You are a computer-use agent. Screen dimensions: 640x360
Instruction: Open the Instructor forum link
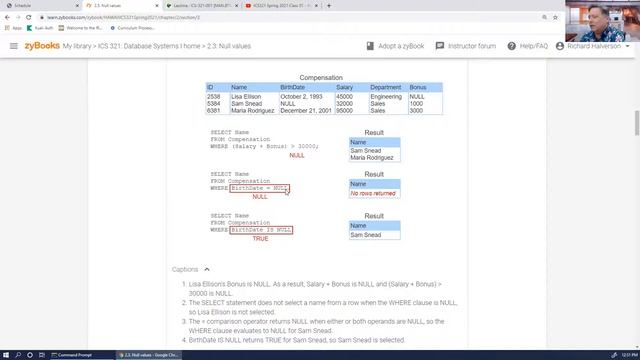pyautogui.click(x=472, y=46)
